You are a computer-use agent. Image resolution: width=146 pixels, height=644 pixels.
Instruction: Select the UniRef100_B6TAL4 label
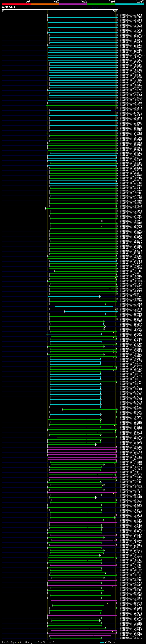coord(131,352)
